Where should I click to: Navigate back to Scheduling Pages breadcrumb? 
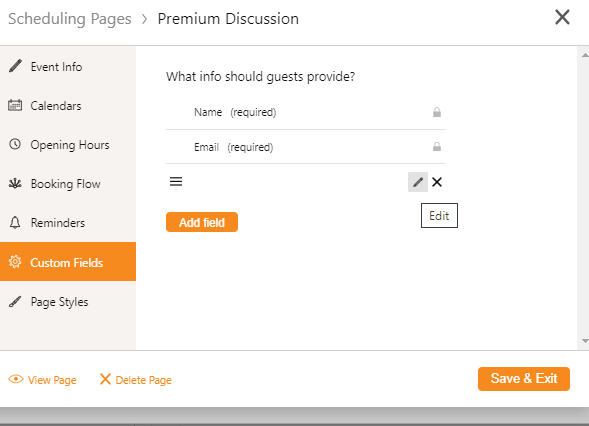coord(70,19)
